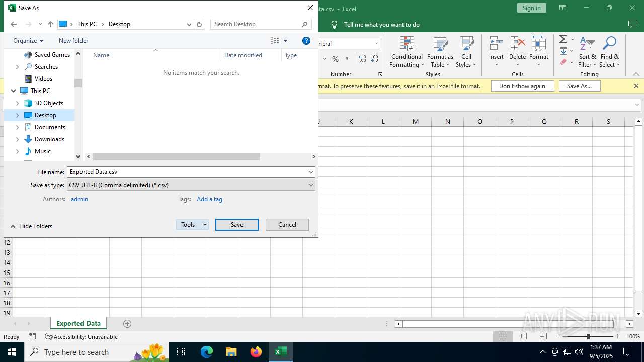Open Cell Styles gallery in Excel
This screenshot has height=362, width=644.
(466, 52)
